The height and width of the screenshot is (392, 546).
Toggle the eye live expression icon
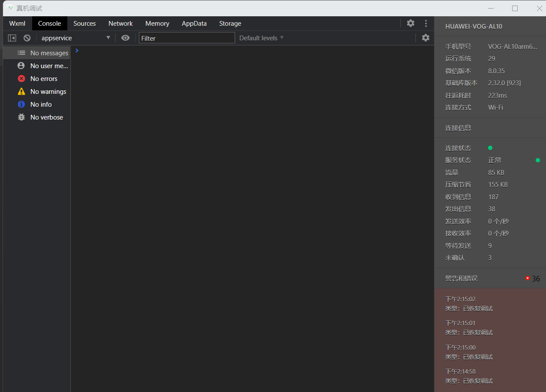pyautogui.click(x=125, y=38)
